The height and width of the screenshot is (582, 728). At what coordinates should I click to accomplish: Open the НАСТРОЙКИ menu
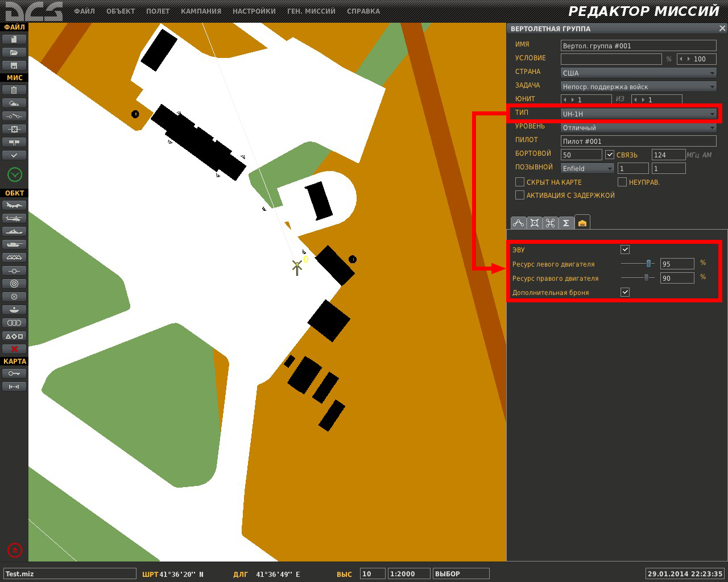click(254, 11)
